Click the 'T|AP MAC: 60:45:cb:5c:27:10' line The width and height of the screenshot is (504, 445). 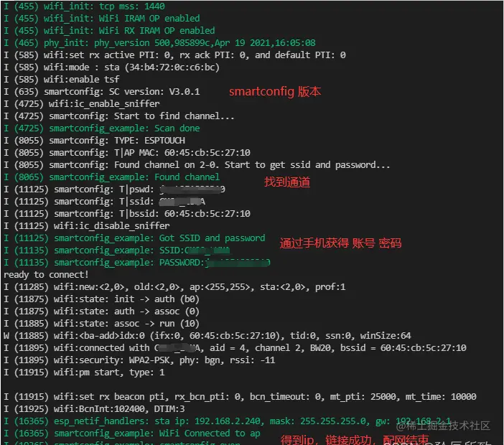click(126, 153)
